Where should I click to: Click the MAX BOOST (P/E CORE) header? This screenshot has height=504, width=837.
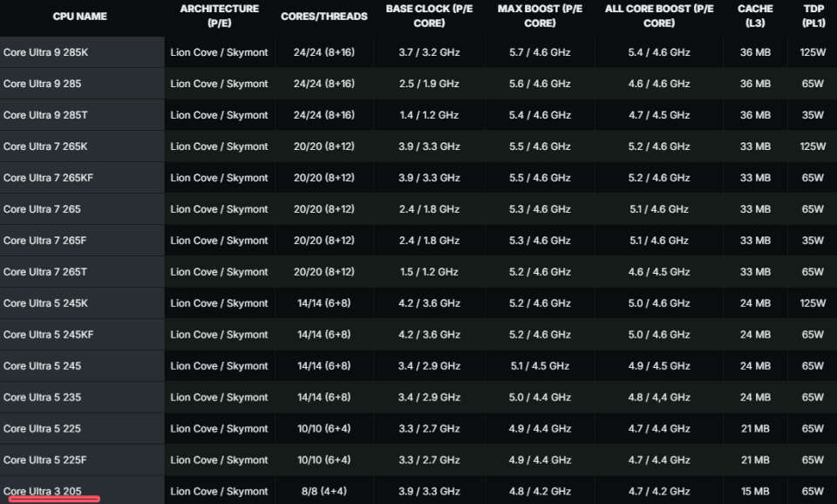(540, 16)
